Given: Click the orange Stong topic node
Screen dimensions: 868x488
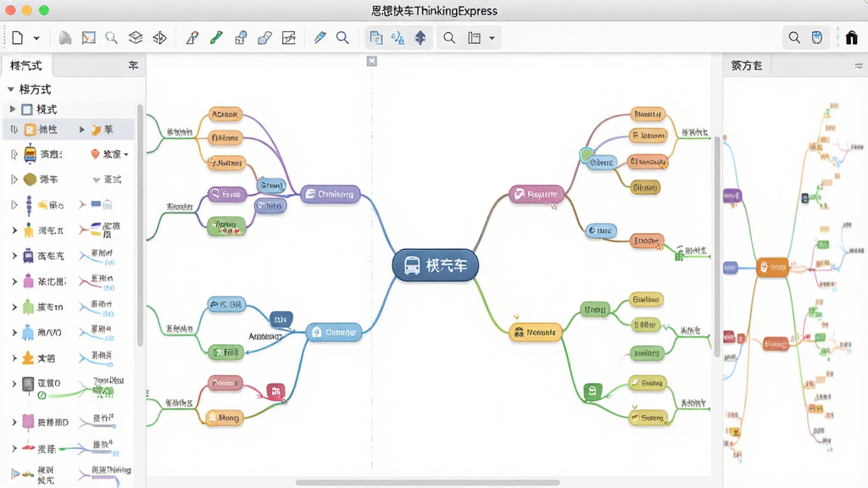Looking at the screenshot, I should click(224, 418).
